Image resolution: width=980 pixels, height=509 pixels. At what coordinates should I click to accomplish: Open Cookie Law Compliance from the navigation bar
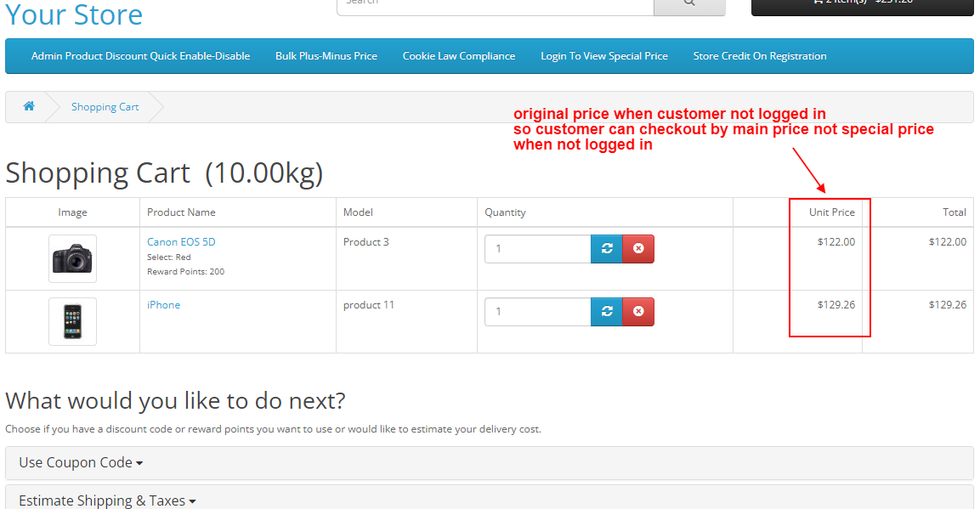click(x=459, y=55)
